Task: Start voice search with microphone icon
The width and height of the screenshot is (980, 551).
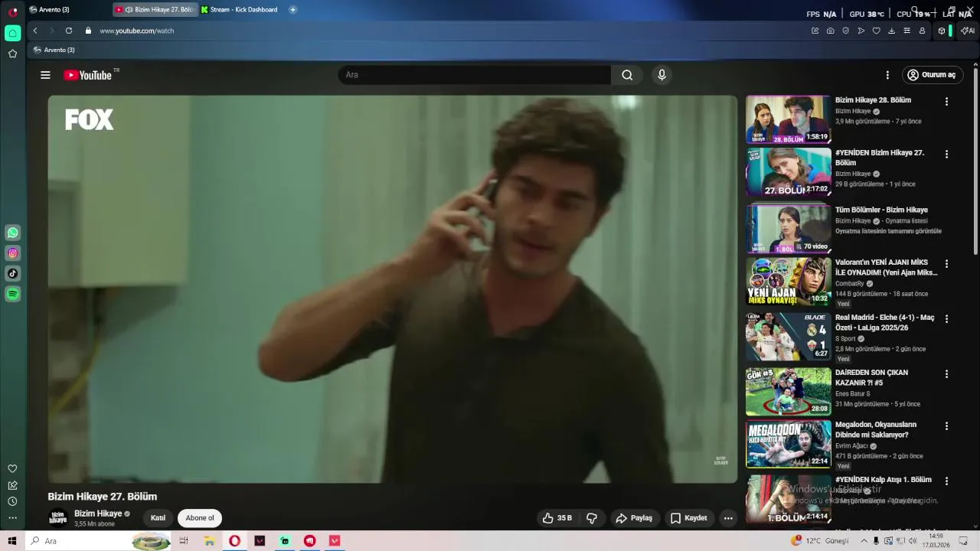Action: (662, 75)
